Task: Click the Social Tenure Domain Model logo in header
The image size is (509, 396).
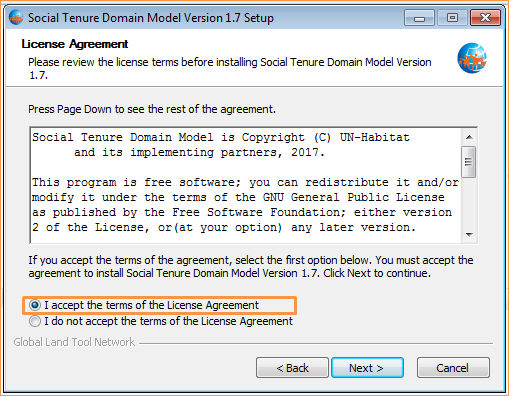Action: coord(472,58)
